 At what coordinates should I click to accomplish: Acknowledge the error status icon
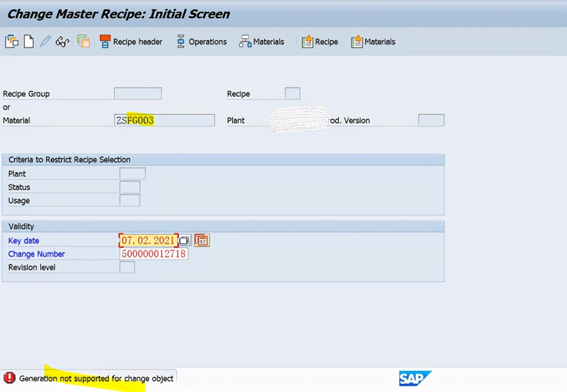click(x=10, y=378)
